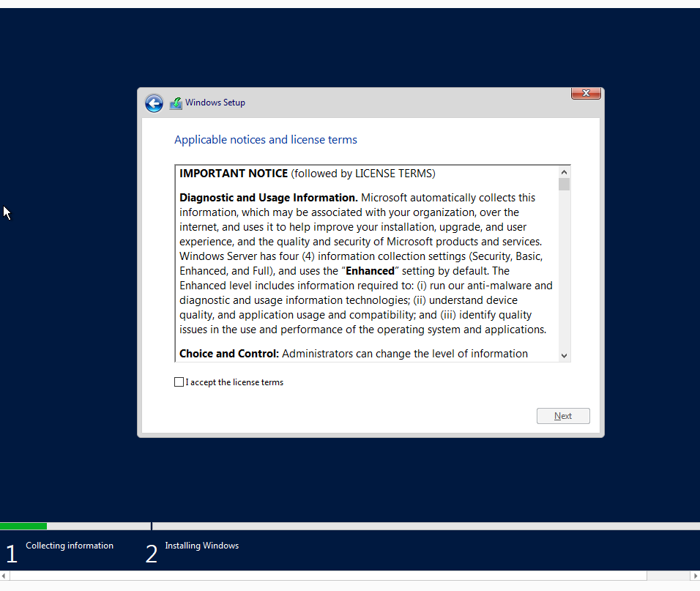Click the bottom horizontal scrollbar right arrow

[695, 576]
